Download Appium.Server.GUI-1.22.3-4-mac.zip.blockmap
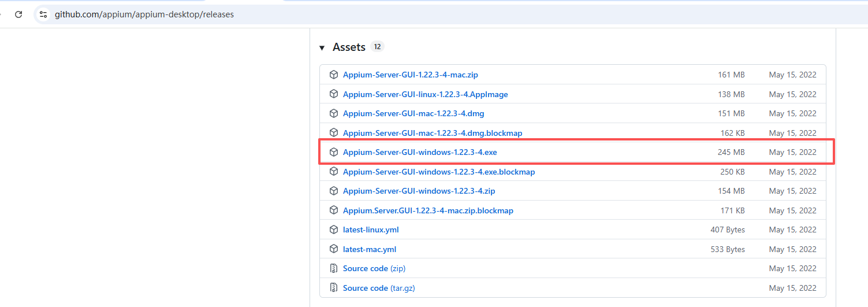The height and width of the screenshot is (307, 868). coord(428,210)
